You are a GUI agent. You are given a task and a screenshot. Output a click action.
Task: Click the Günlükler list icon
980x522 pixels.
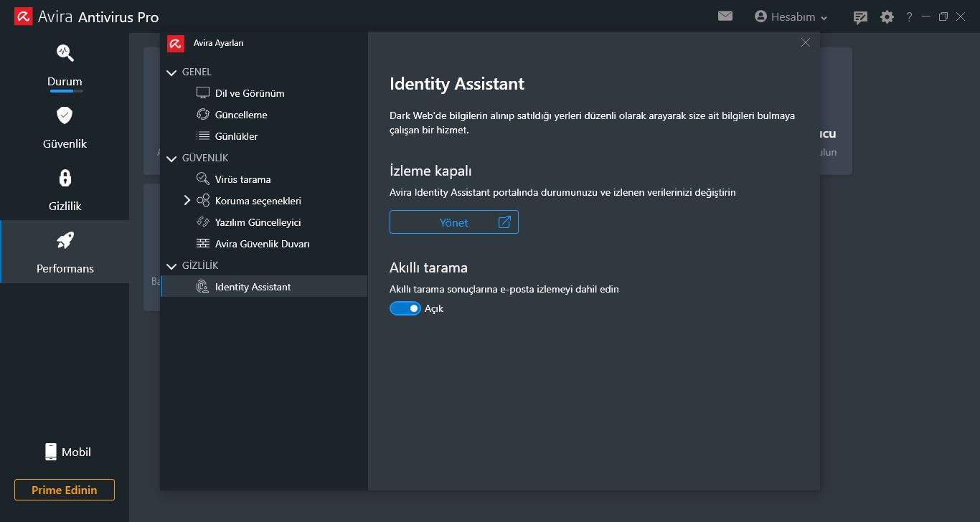point(203,136)
